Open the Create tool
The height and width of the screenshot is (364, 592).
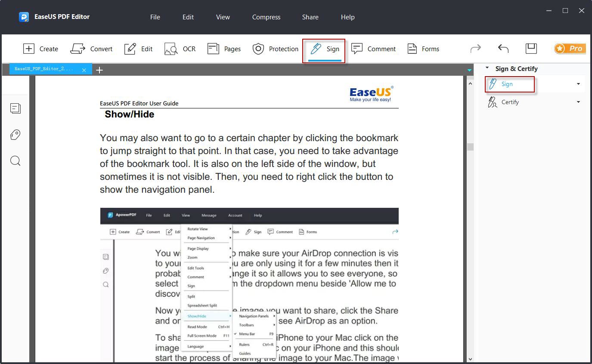click(x=41, y=49)
